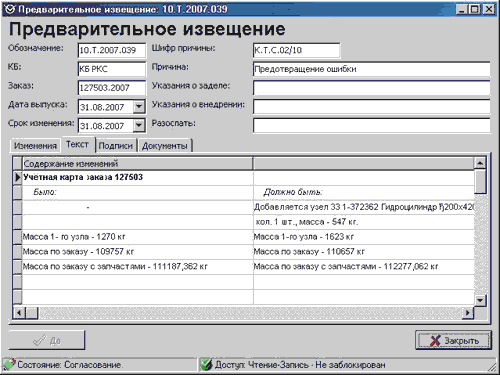Image resolution: width=500 pixels, height=375 pixels.
Task: Open the Подписи tab
Action: point(116,146)
